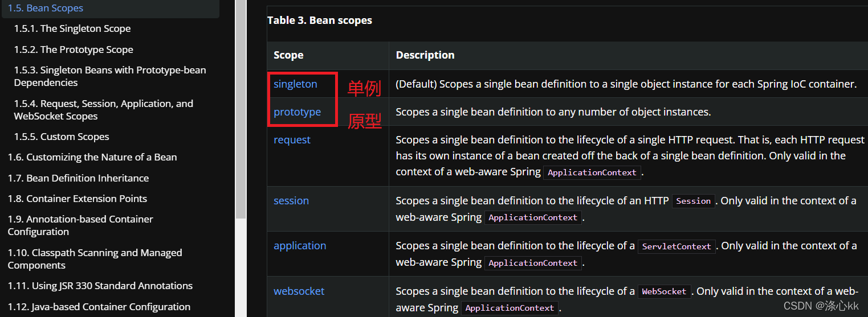868x317 pixels.
Task: Open 1.11. Using JSR 330 Standard Annotations
Action: pyautogui.click(x=100, y=286)
